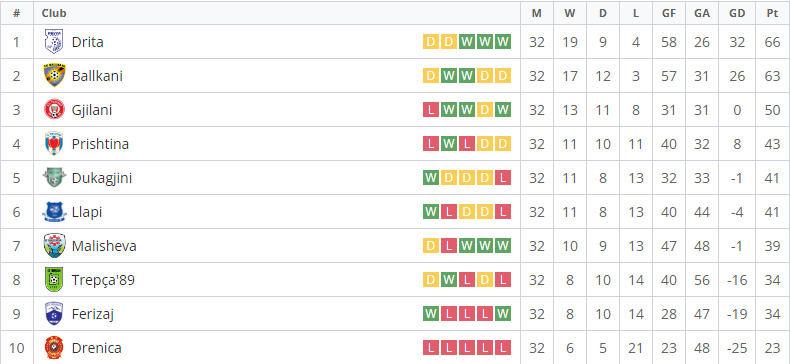The height and width of the screenshot is (364, 790).
Task: Click the Prishtina club crest
Action: [x=54, y=144]
